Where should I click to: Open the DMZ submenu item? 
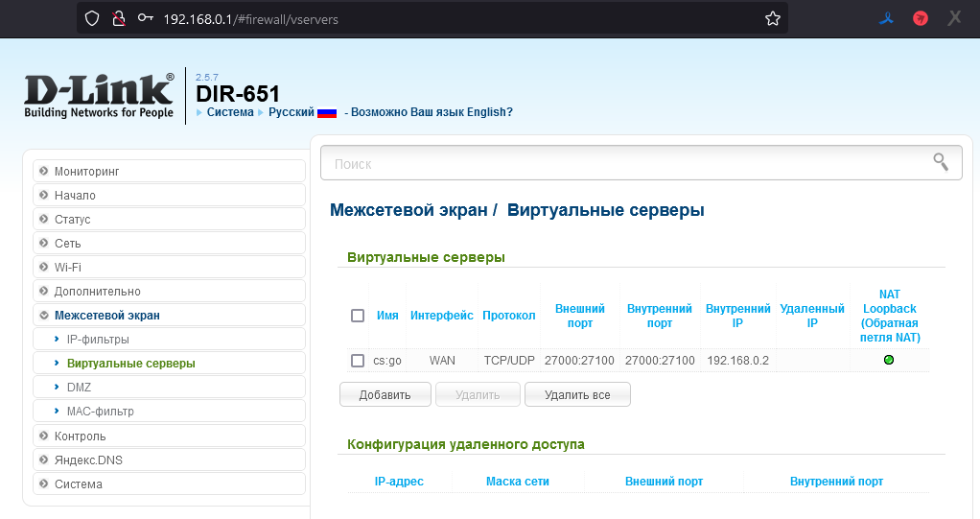[x=169, y=387]
